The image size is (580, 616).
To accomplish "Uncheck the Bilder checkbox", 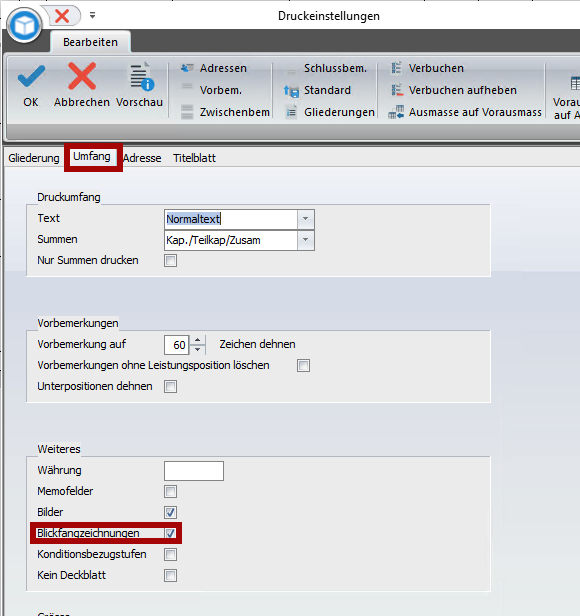I will [171, 512].
